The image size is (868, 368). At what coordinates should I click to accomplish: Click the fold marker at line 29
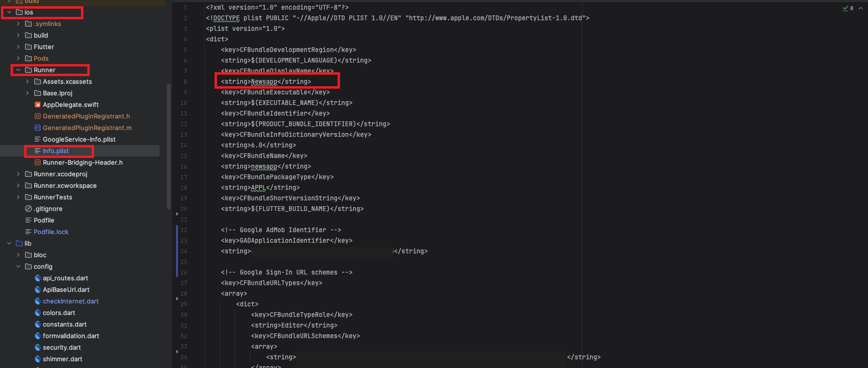coord(177,299)
